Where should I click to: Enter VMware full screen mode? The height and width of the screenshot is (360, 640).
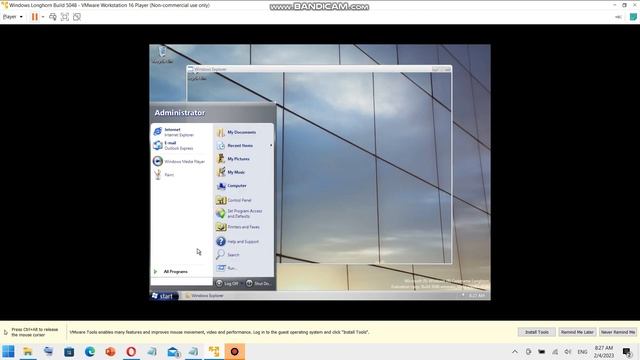64,17
